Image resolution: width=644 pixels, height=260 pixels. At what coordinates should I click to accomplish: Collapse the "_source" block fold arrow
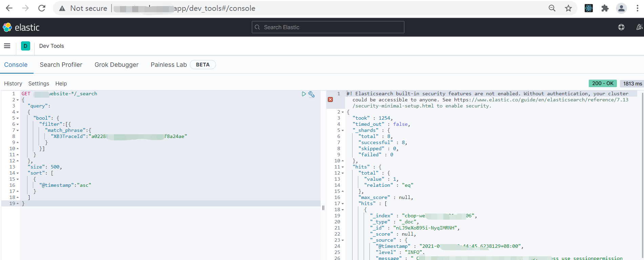click(x=343, y=240)
